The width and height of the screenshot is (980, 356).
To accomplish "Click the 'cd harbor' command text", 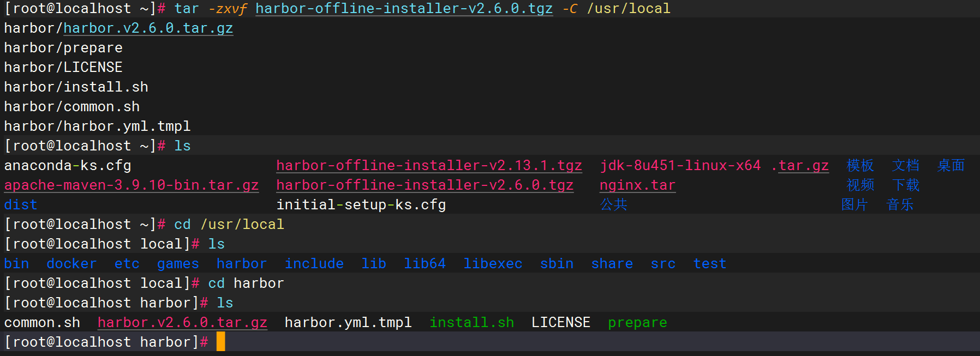I will point(246,283).
